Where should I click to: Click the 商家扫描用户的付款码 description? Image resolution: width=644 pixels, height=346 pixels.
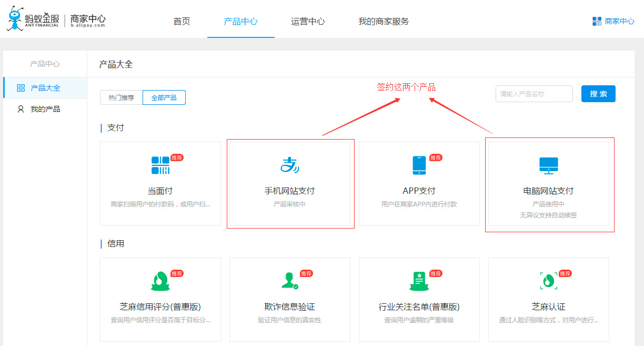click(160, 204)
